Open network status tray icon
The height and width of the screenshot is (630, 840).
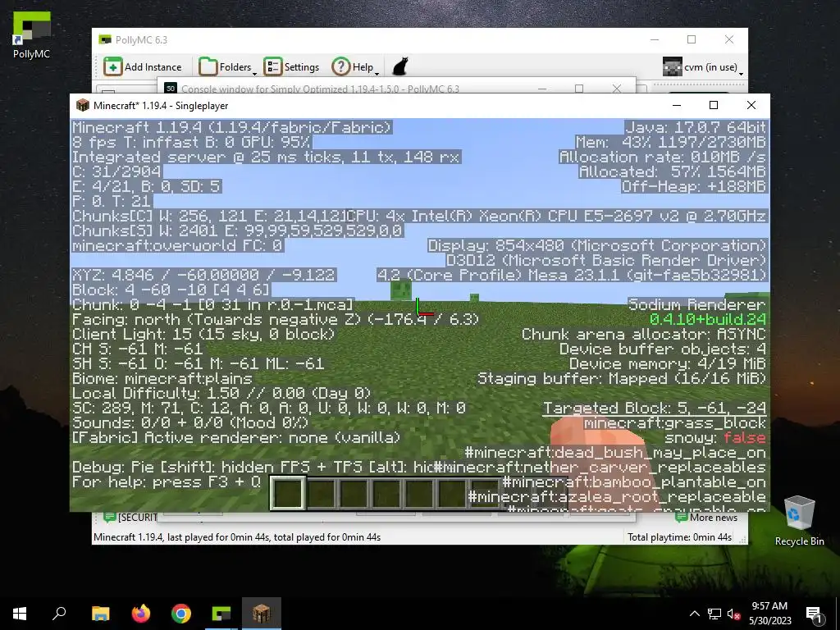coord(714,614)
